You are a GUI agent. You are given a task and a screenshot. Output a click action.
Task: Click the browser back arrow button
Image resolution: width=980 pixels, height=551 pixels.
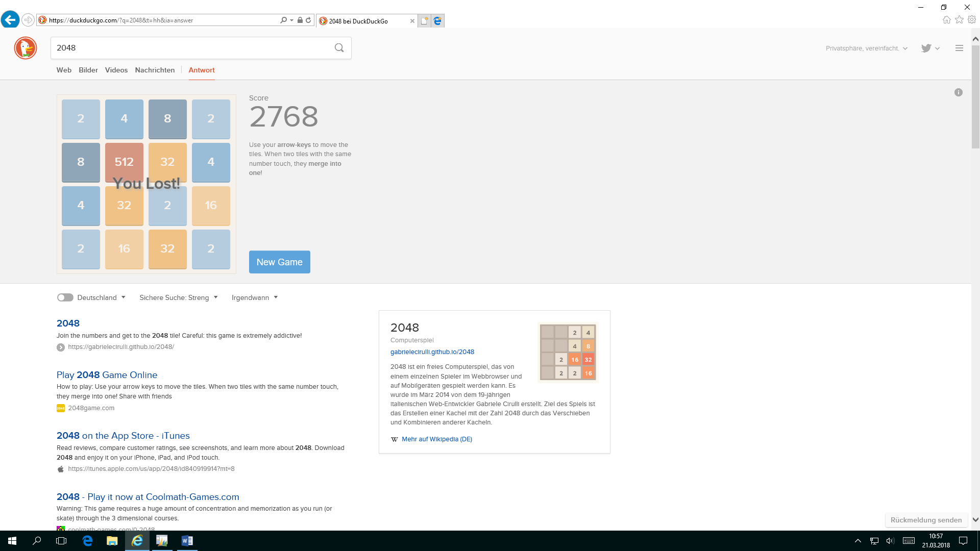(10, 20)
